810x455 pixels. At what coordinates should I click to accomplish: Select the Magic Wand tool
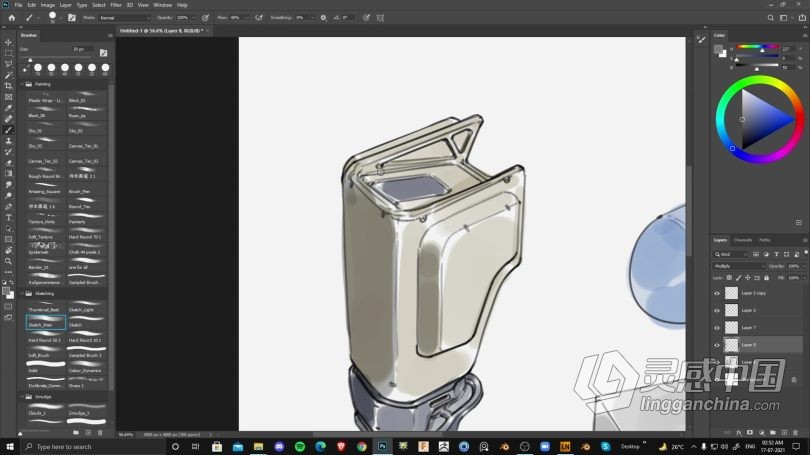(8, 75)
